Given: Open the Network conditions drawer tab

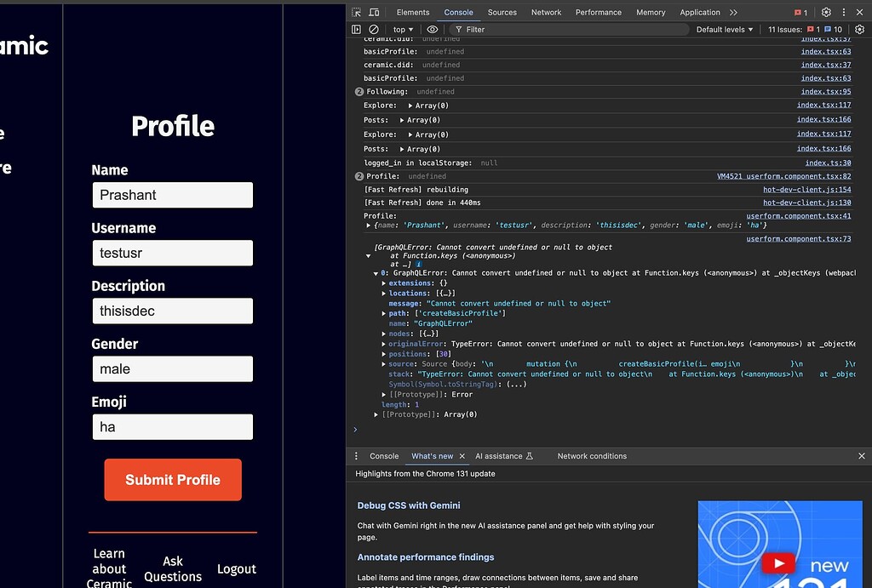Looking at the screenshot, I should click(591, 456).
